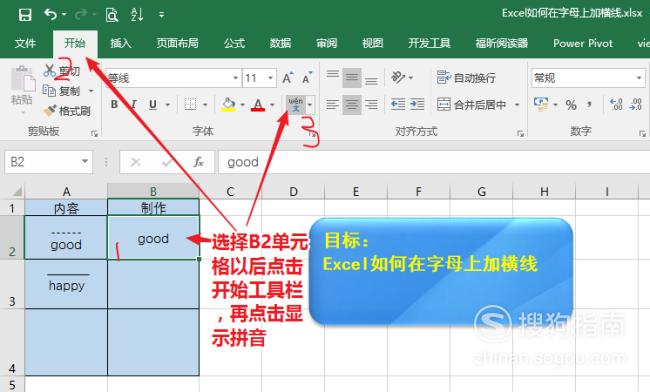650x392 pixels.
Task: Click the Comma Style icon
Action: 589,105
